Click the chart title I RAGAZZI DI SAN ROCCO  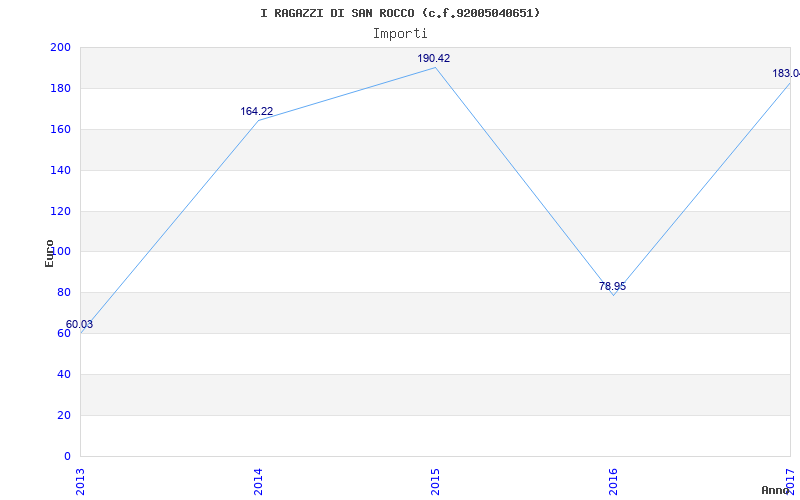point(399,13)
